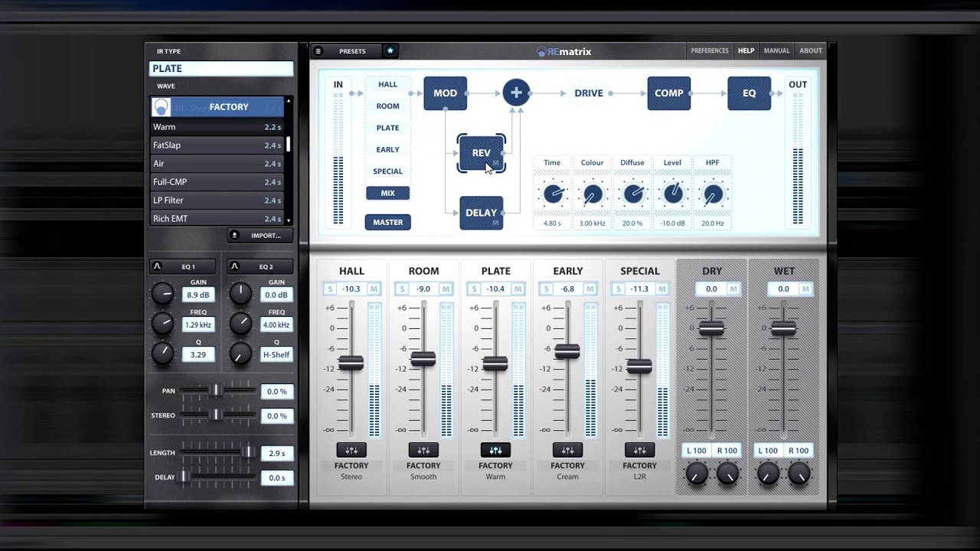Screen dimensions: 980x551
Task: Open the HELP tab
Action: [x=746, y=50]
